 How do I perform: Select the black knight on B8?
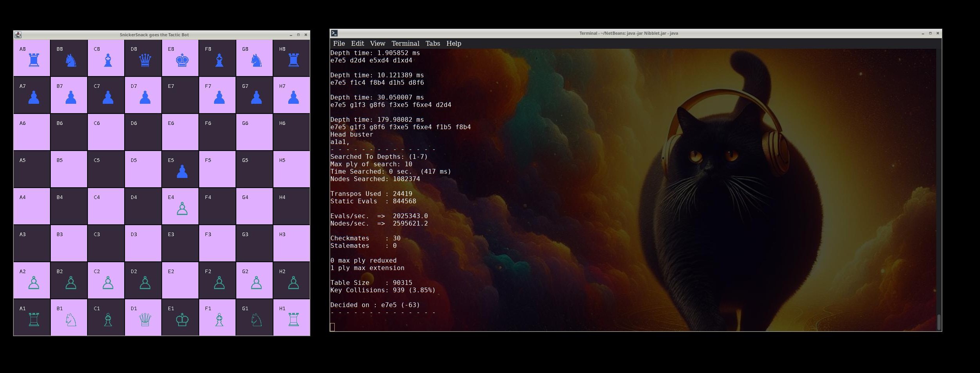[71, 60]
